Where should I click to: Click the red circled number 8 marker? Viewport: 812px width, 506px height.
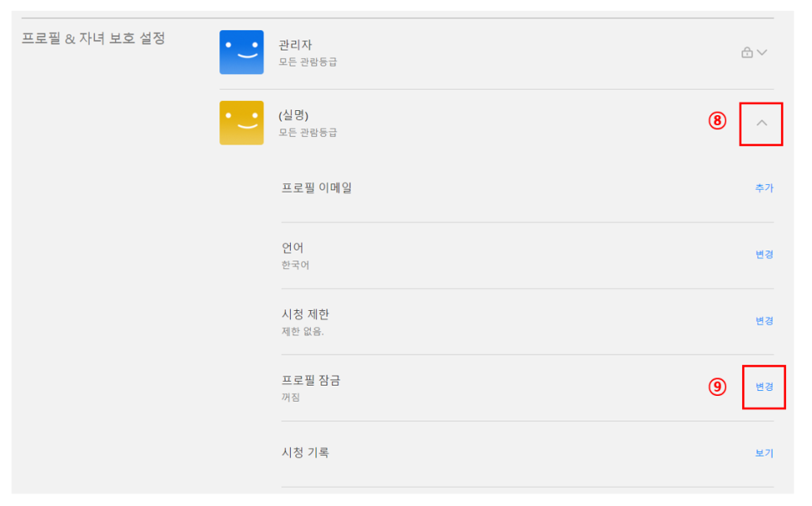[x=716, y=121]
